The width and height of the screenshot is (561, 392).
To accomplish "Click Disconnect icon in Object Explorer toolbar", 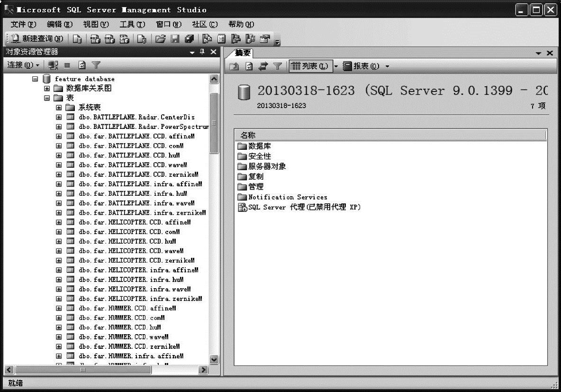I will pyautogui.click(x=53, y=65).
